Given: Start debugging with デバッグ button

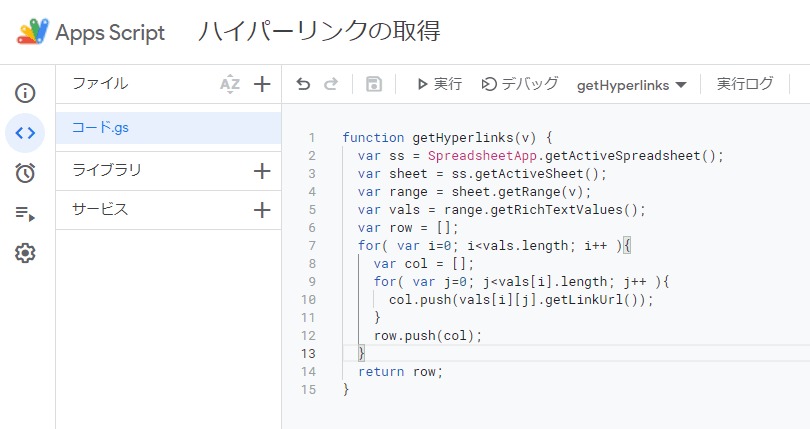Looking at the screenshot, I should [520, 85].
